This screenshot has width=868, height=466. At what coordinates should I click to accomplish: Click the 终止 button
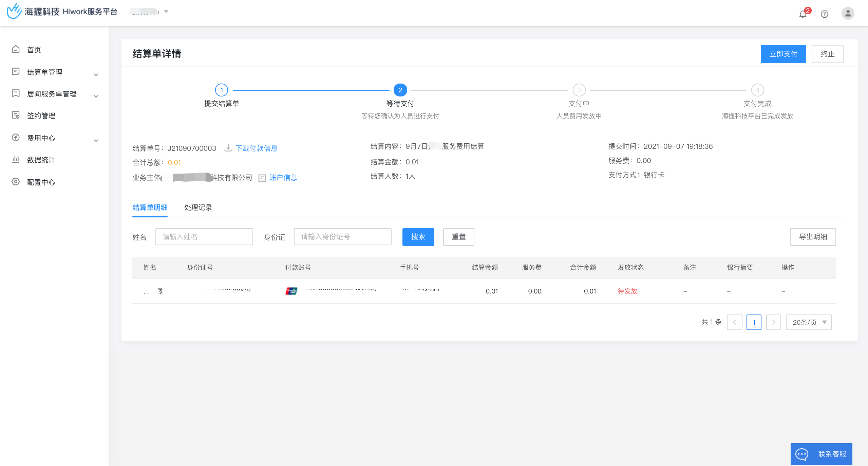827,54
